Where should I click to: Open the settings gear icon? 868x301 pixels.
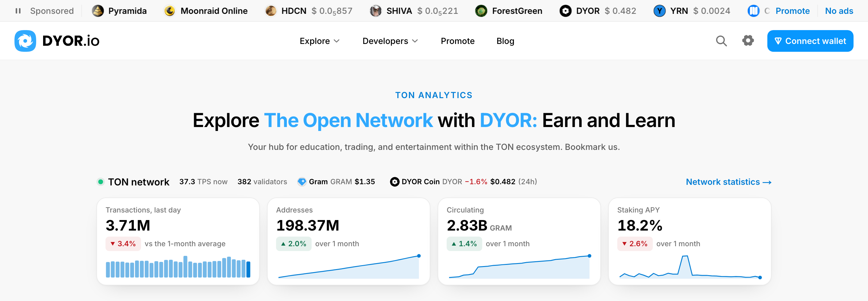click(748, 40)
